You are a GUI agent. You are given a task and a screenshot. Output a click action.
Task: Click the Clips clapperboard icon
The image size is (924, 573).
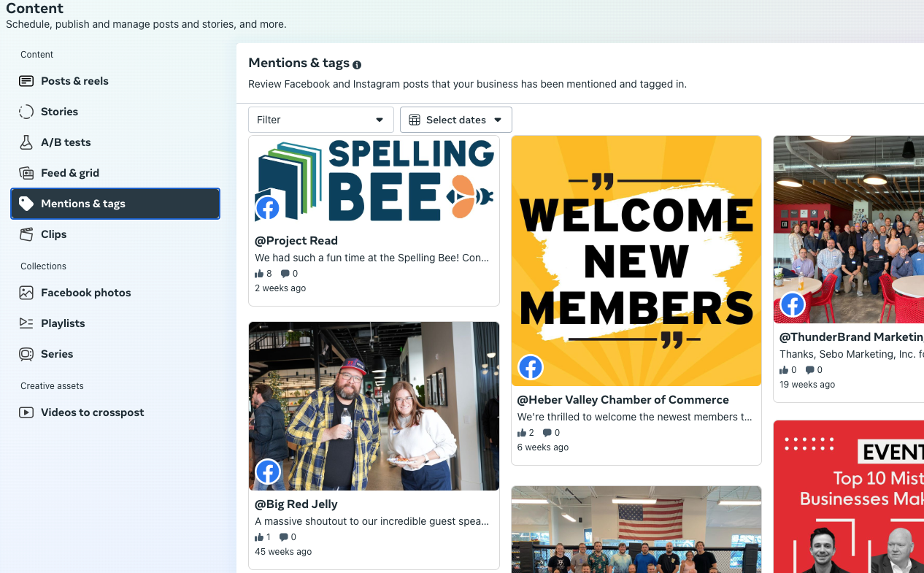tap(26, 234)
